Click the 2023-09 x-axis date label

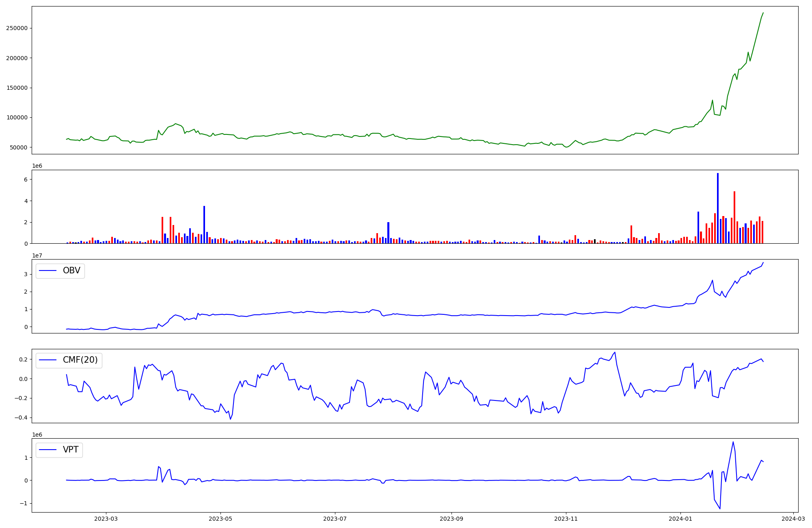pyautogui.click(x=451, y=519)
